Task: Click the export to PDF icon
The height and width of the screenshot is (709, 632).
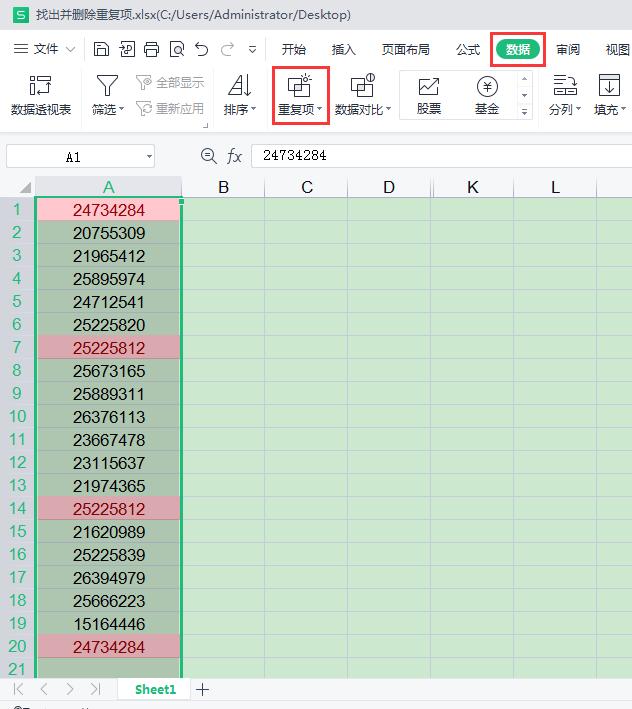Action: click(127, 49)
